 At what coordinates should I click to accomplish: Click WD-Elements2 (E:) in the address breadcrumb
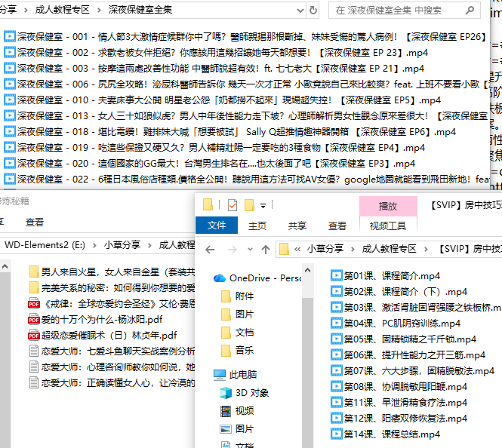(x=42, y=244)
